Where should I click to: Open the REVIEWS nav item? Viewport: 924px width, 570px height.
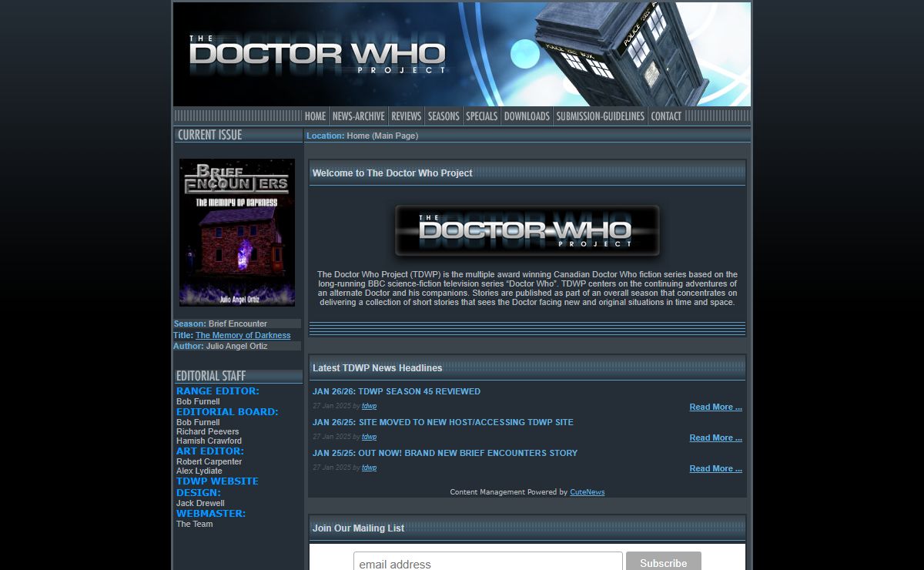tap(406, 116)
